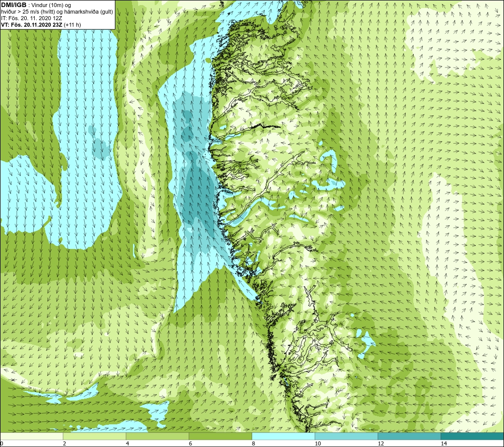
Task: Click the 'Vindur (10m) og' text
Action: [51, 5]
